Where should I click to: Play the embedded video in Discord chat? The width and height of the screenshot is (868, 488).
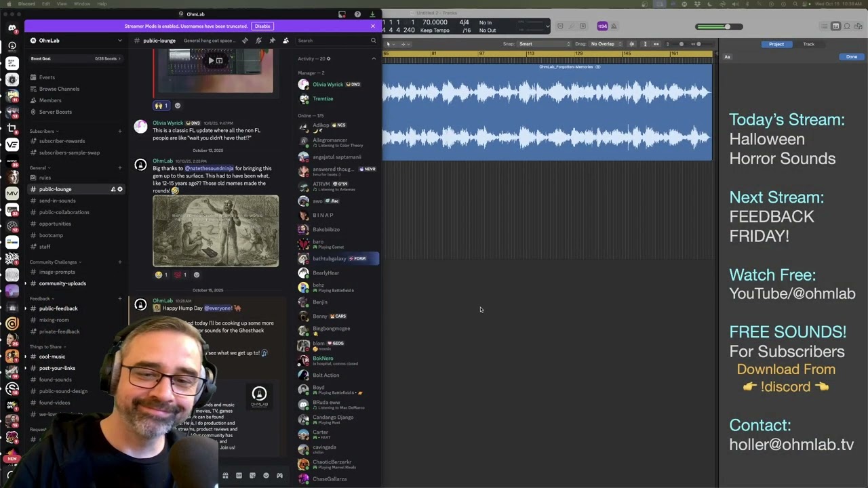point(211,60)
